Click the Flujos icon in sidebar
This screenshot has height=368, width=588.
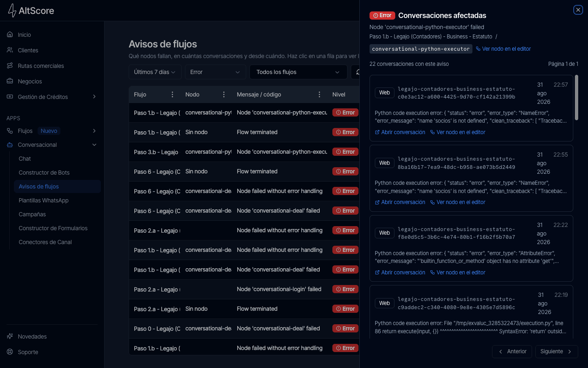10,131
